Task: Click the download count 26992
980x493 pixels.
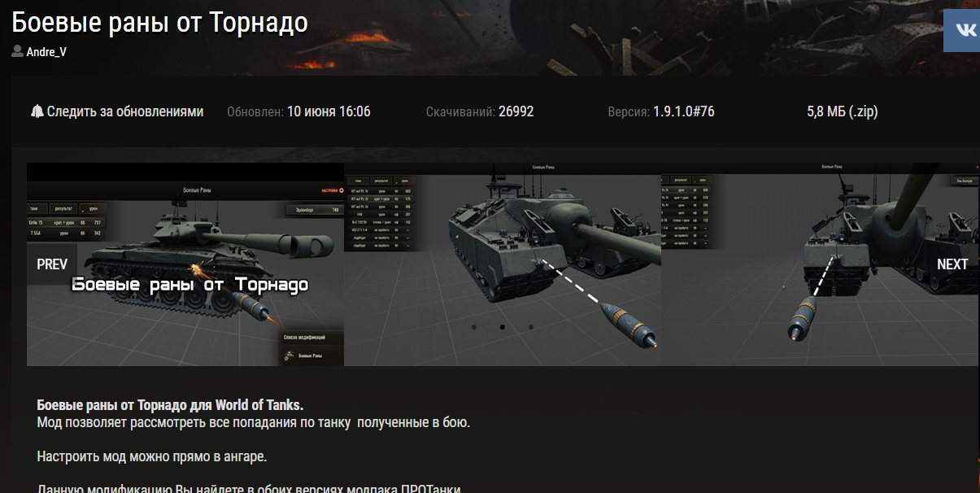Action: coord(516,111)
